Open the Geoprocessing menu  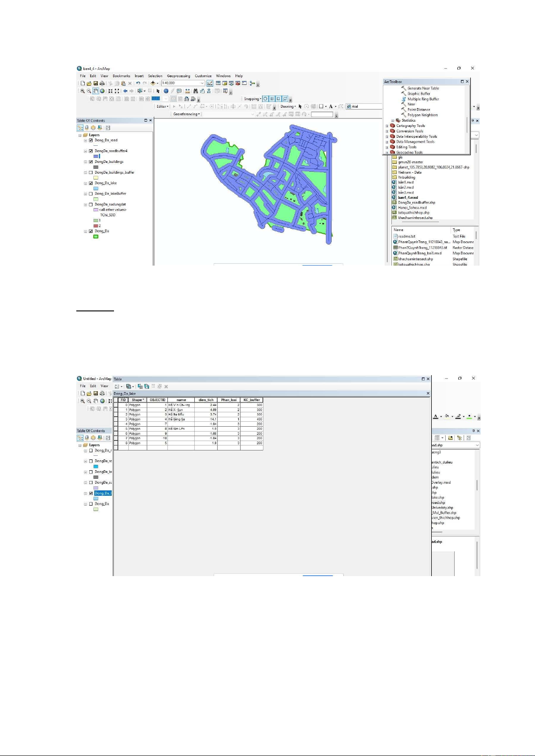tap(178, 76)
